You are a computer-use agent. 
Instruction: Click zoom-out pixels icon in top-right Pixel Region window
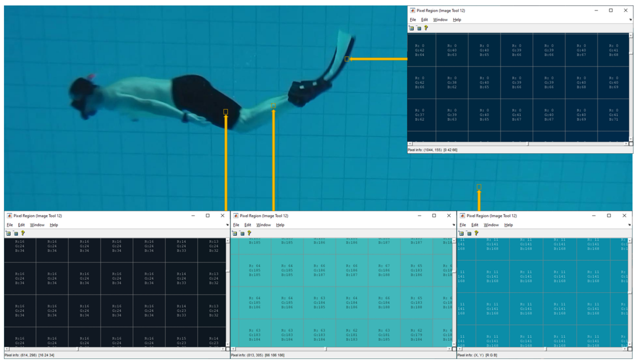(419, 28)
